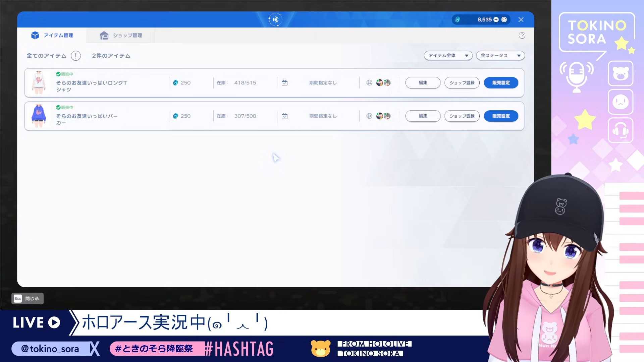Click the info icon beside 全てのアイテム
The width and height of the screenshot is (644, 362).
click(x=76, y=56)
